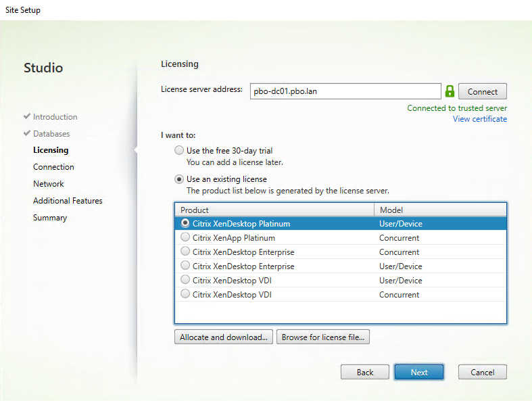Viewport: 532px width, 401px height.
Task: Go Back to previous step
Action: [x=365, y=372]
